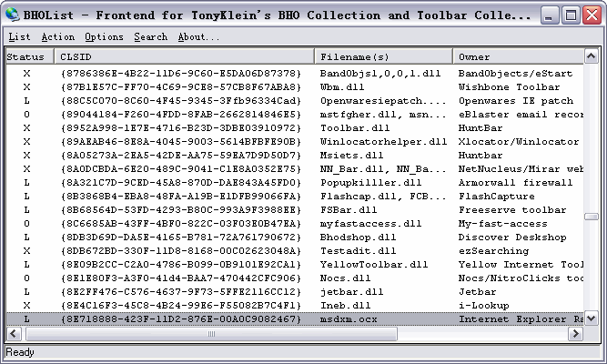Select the myfastaccess.dll entry
Screen dimensions: 607x364
coord(370,224)
